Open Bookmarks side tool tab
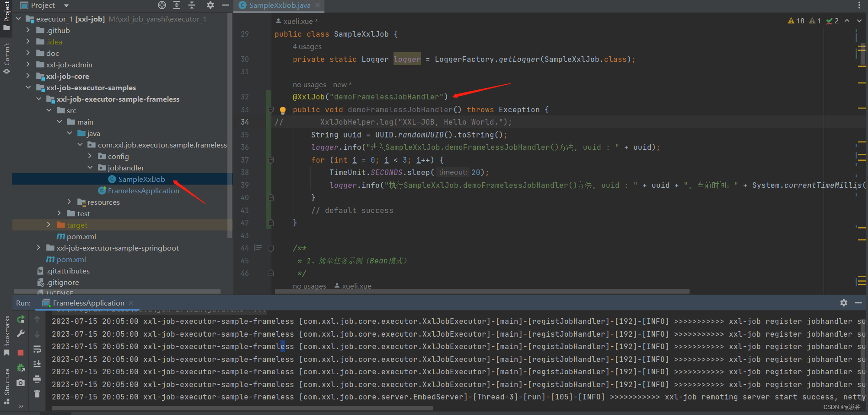This screenshot has width=868, height=415. (6, 336)
